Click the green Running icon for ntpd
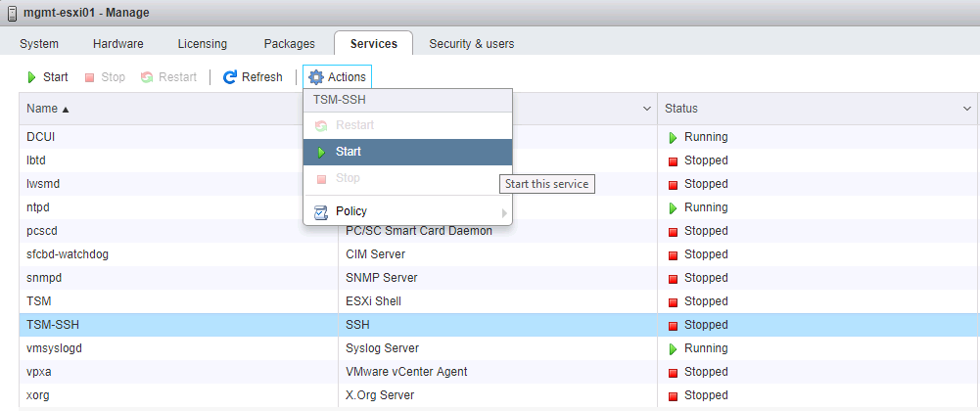The height and width of the screenshot is (411, 980). point(673,207)
